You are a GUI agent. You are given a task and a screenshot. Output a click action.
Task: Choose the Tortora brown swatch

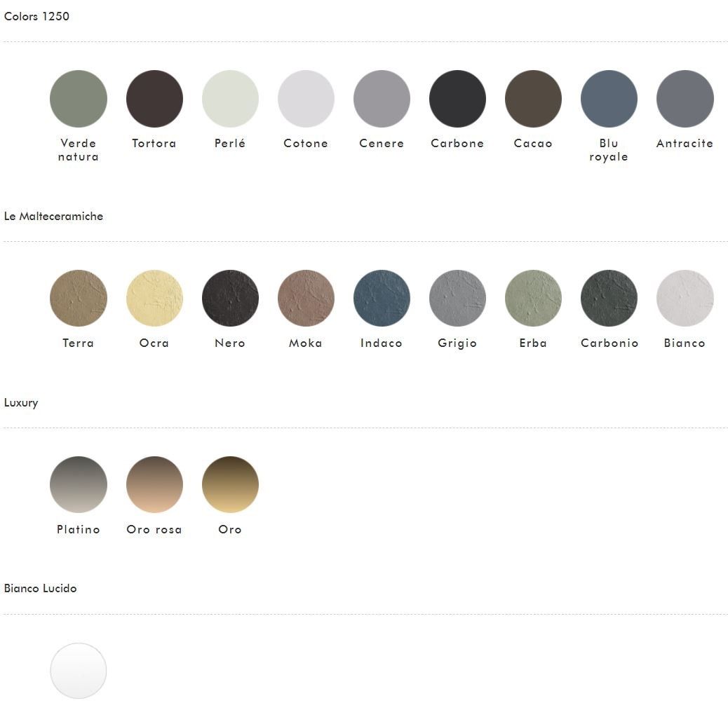[x=154, y=99]
